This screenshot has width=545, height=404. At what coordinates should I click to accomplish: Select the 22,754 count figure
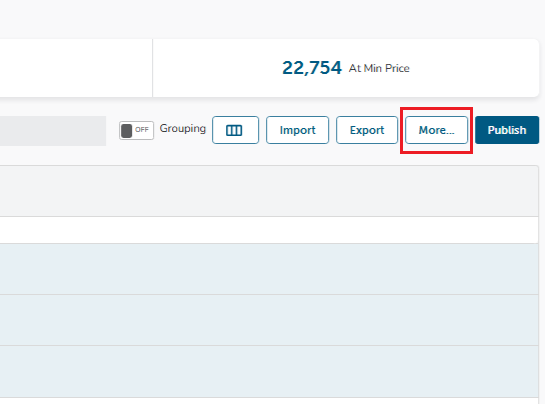point(312,68)
